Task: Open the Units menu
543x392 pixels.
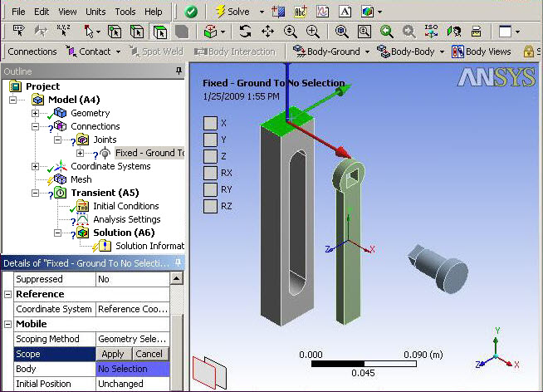Action: coord(95,12)
